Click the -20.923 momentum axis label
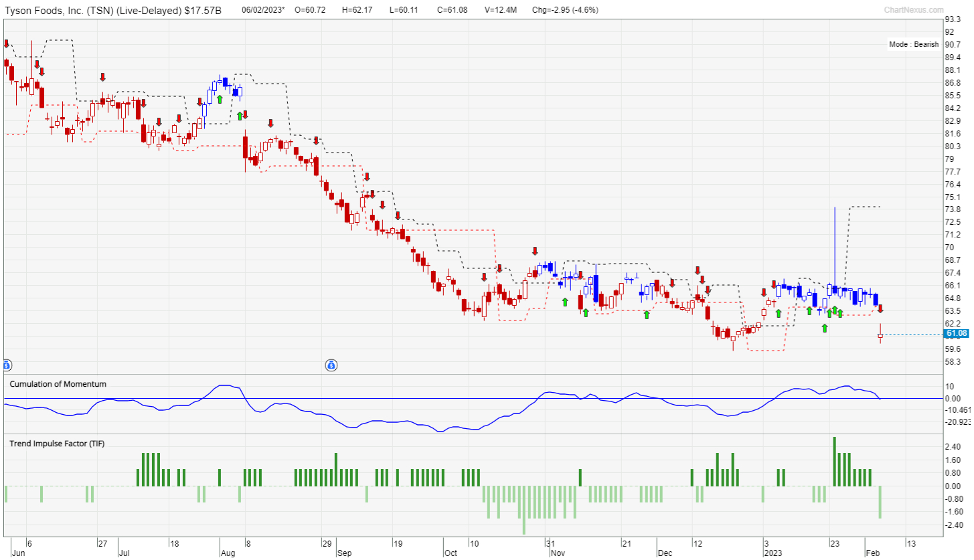 957,422
